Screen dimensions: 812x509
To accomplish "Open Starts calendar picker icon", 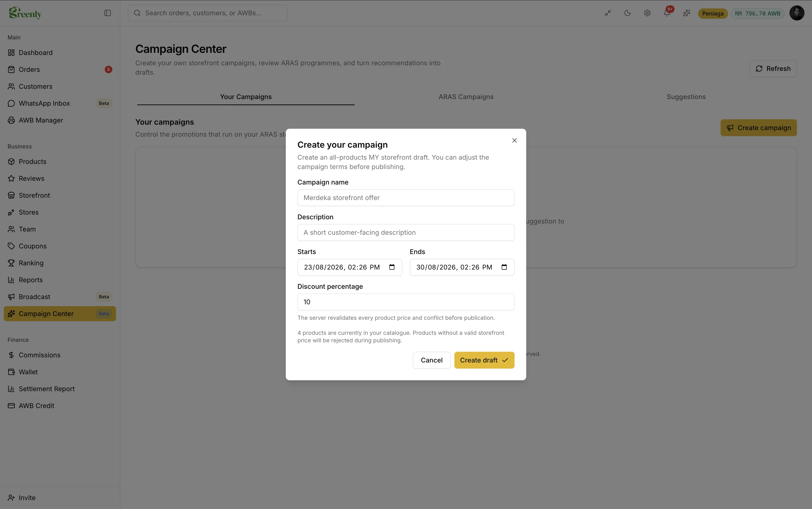I will click(x=392, y=267).
